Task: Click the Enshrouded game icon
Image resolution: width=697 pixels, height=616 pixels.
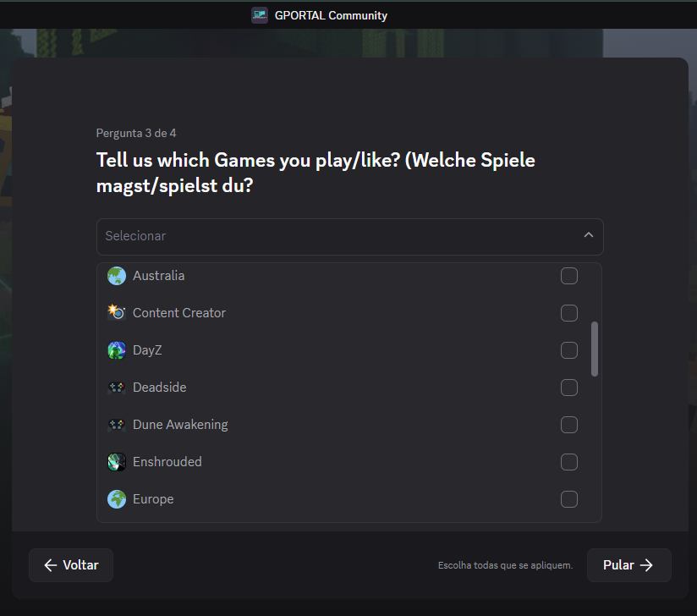Action: pyautogui.click(x=117, y=462)
